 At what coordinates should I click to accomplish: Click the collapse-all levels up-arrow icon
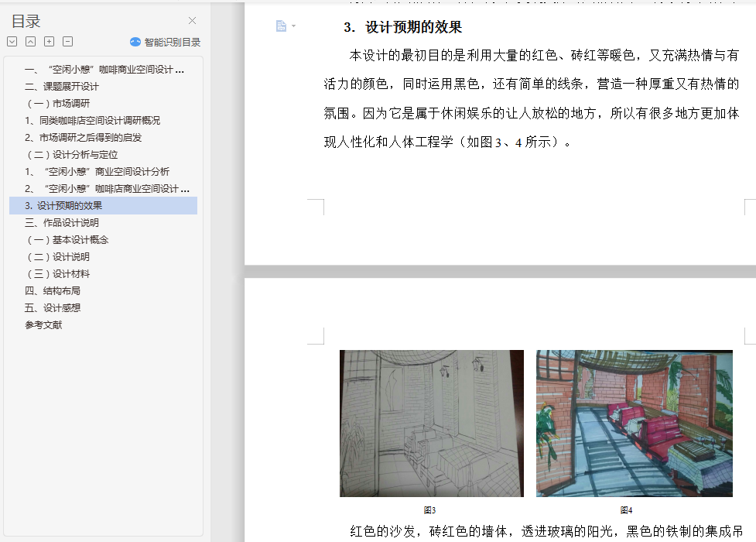coord(30,42)
